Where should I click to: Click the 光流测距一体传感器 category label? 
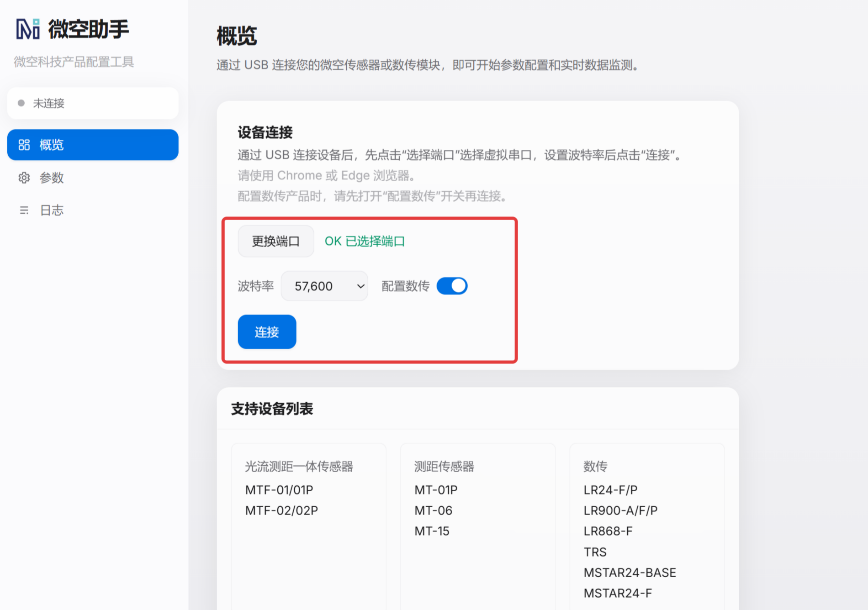[x=299, y=466]
